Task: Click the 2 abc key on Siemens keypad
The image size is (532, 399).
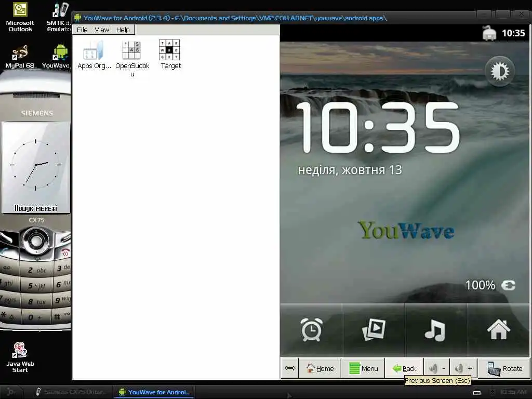Action: pyautogui.click(x=37, y=270)
